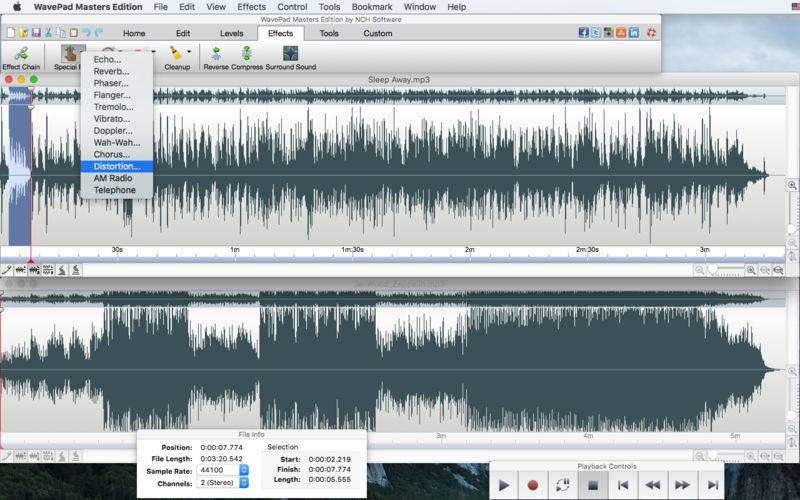
Task: Click the paste clipboard icon
Action: pyautogui.click(x=73, y=33)
